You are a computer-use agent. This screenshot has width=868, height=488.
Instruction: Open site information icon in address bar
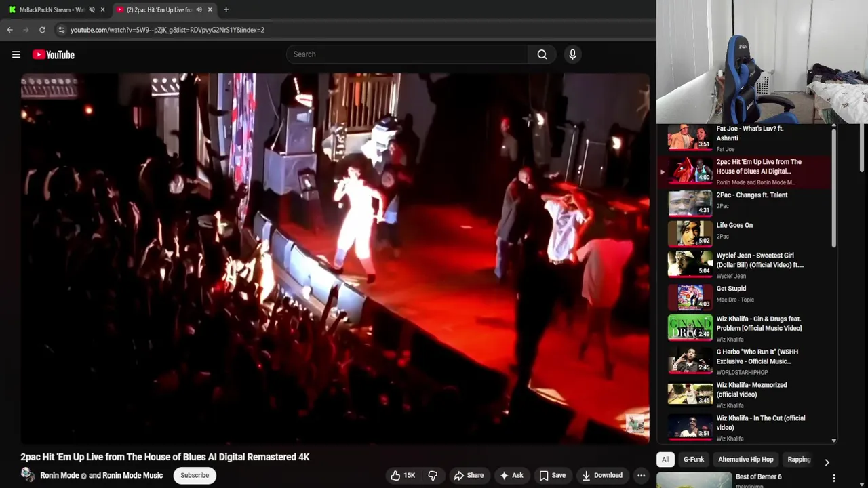point(62,30)
